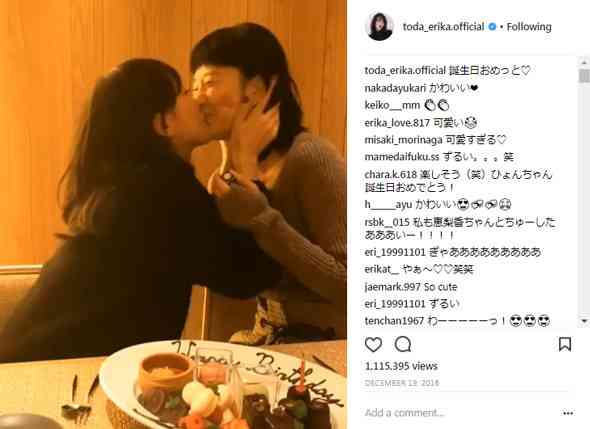Open comments with the speech bubble icon

pyautogui.click(x=403, y=344)
